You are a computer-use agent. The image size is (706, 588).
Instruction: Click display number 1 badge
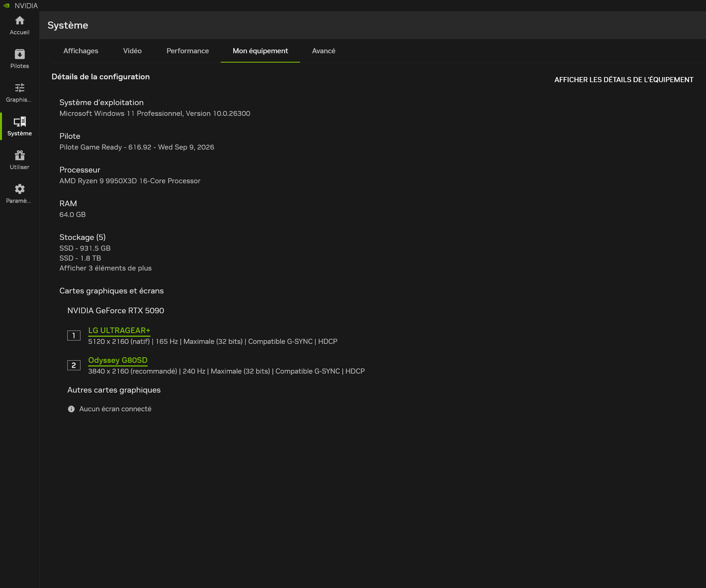coord(74,335)
